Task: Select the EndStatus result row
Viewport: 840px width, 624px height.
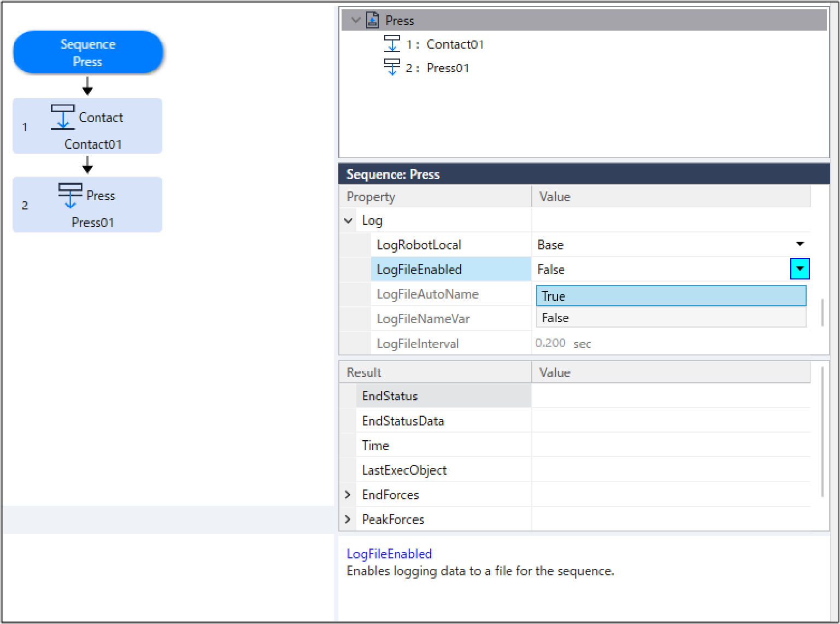Action: tap(389, 396)
